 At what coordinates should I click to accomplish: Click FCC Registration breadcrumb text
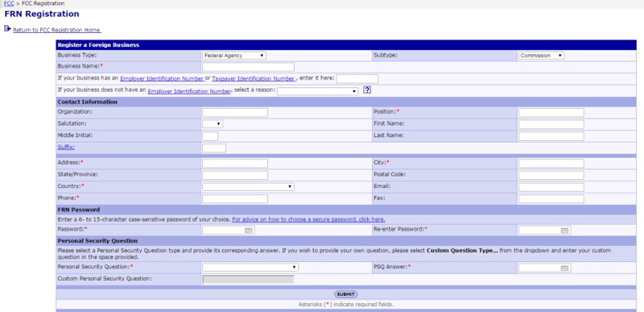(x=43, y=3)
